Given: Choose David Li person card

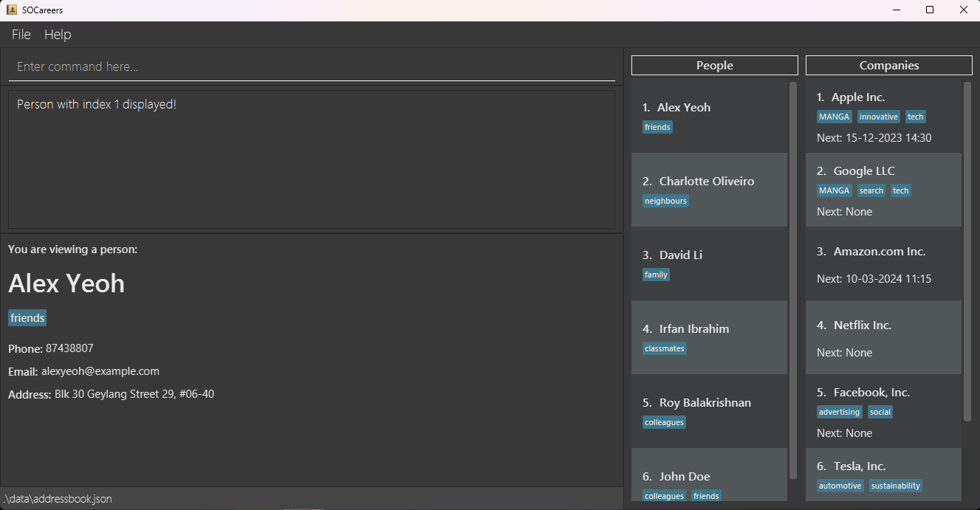Looking at the screenshot, I should click(x=709, y=263).
